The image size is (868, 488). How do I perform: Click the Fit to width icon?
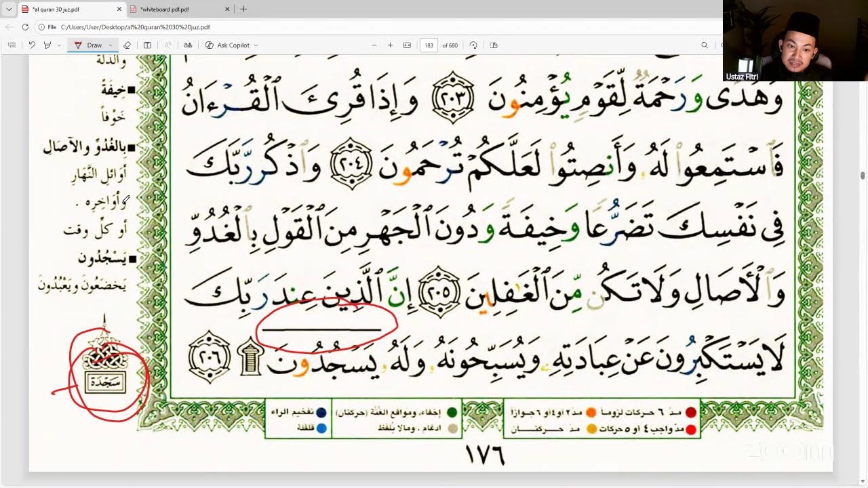(x=407, y=45)
